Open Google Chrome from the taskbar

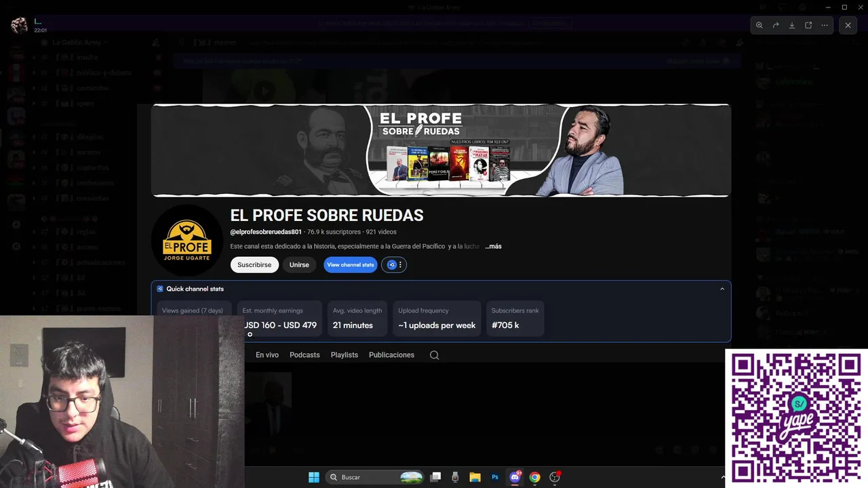click(534, 477)
